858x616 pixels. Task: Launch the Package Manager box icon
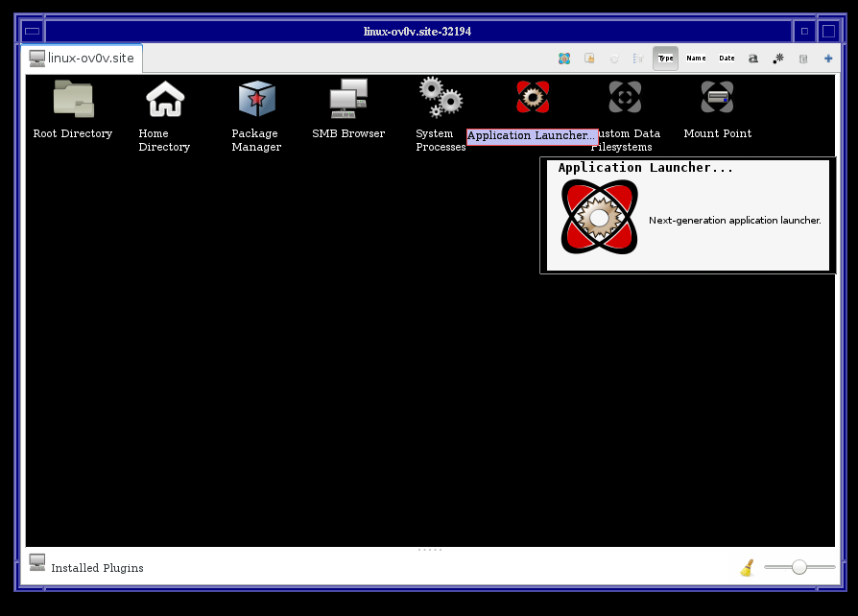256,99
